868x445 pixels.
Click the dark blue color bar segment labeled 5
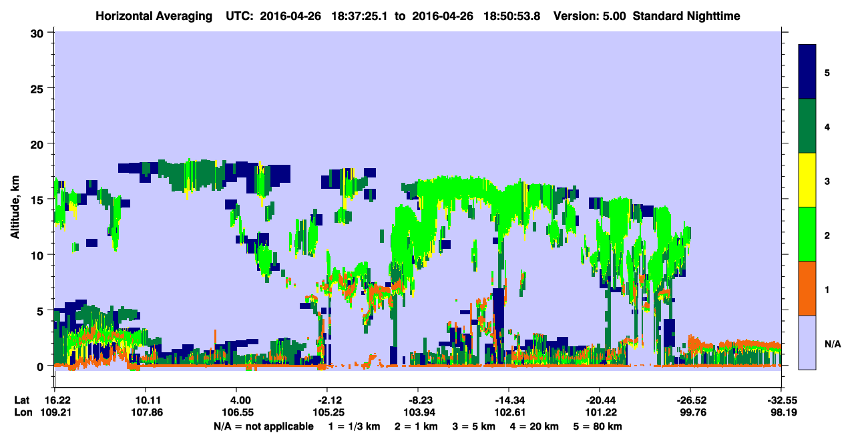point(807,72)
